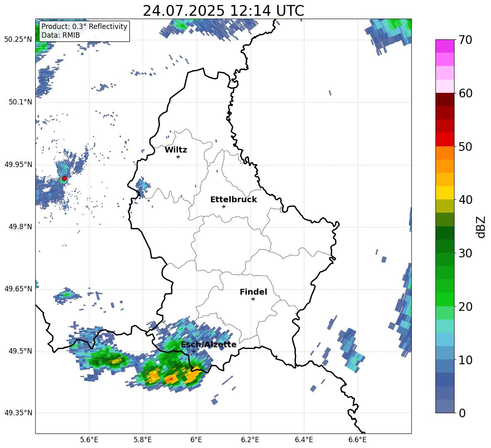
Task: Click the magenta top colorbar swatch
Action: coord(445,46)
